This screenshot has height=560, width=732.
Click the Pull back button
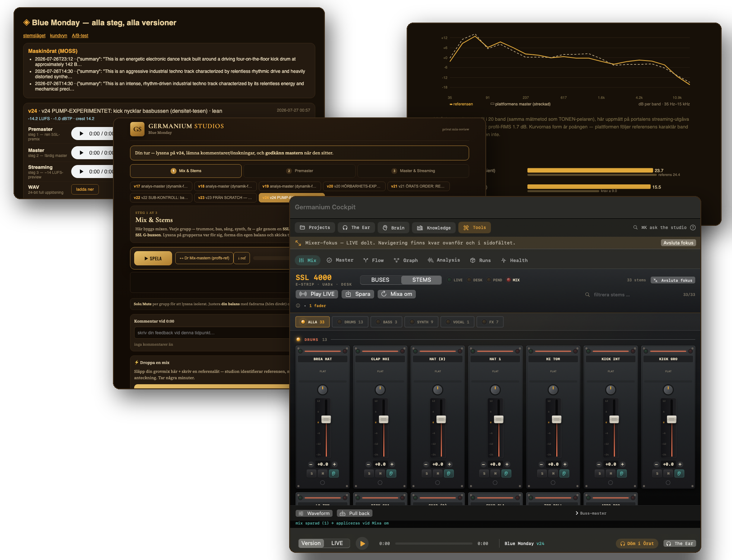(x=355, y=513)
